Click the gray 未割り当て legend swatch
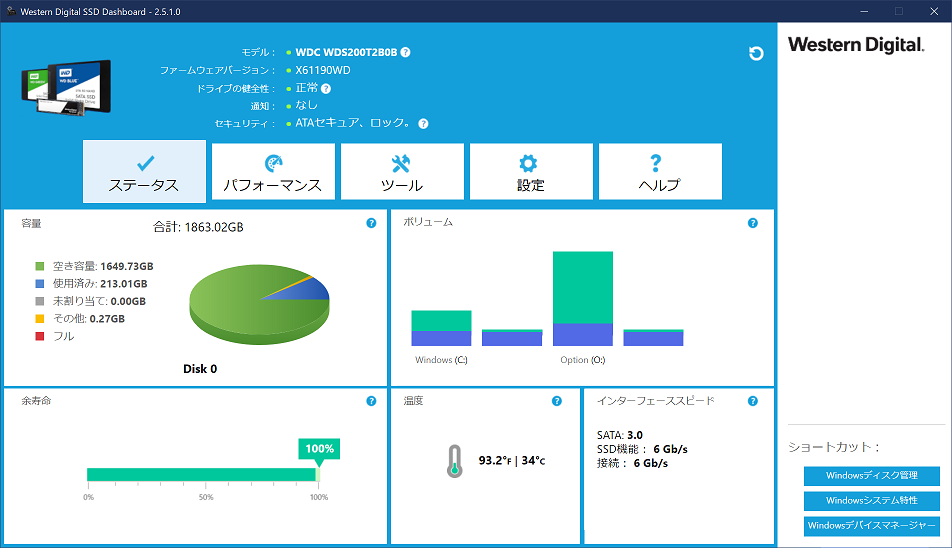This screenshot has width=952, height=548. (x=40, y=301)
